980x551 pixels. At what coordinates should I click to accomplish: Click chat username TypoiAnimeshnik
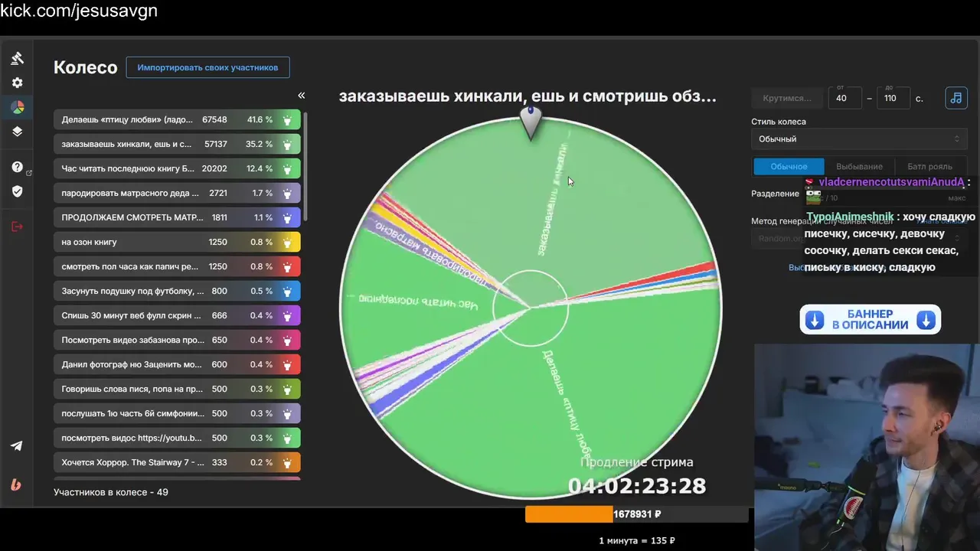850,217
